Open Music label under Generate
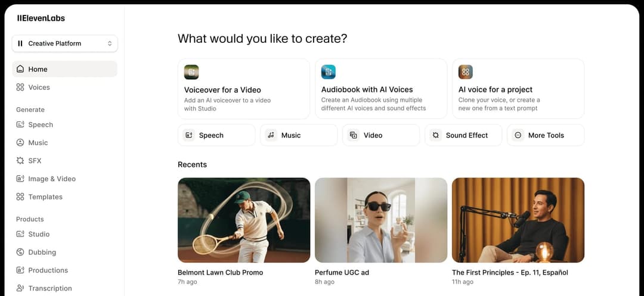 point(38,143)
